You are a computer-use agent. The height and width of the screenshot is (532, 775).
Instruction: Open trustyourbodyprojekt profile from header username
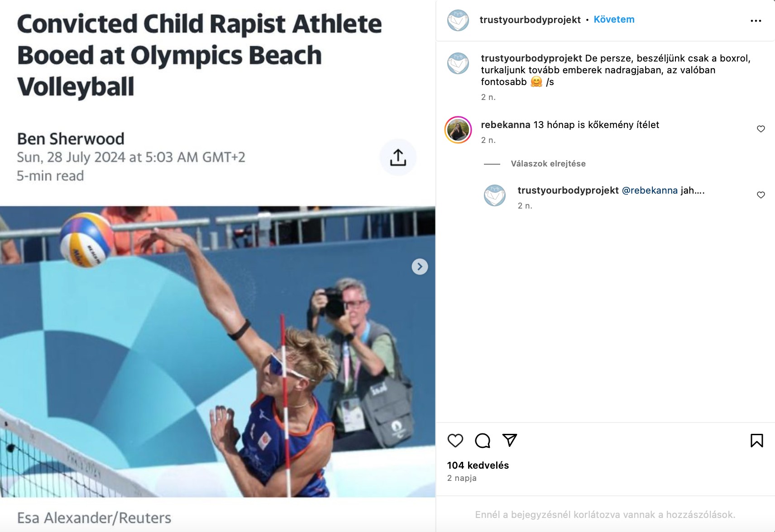530,20
